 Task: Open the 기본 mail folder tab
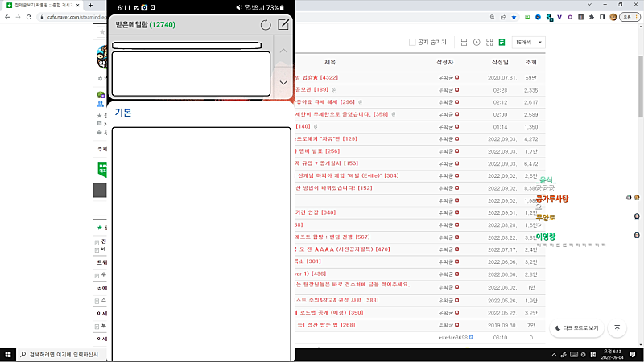click(123, 112)
